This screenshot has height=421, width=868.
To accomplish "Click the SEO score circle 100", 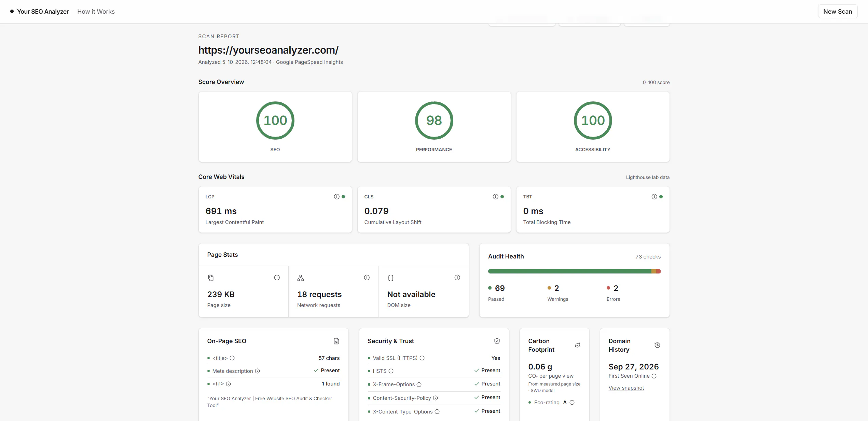I will click(x=275, y=121).
